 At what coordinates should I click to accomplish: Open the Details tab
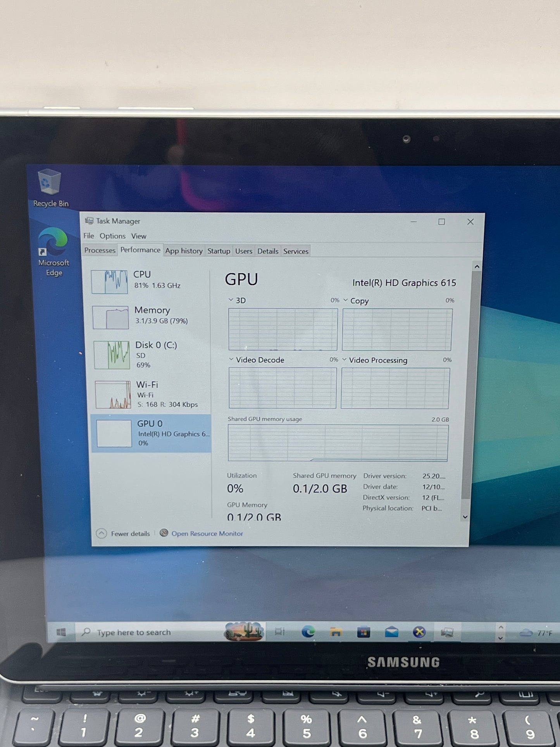(x=268, y=251)
